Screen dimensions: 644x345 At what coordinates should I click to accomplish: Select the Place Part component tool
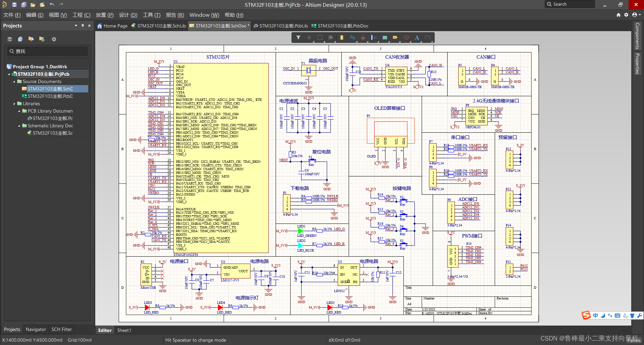click(341, 38)
